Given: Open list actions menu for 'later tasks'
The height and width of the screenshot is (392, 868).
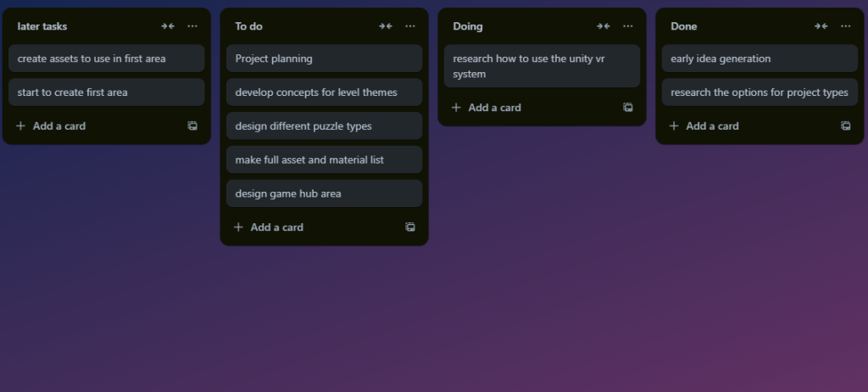Looking at the screenshot, I should [x=192, y=26].
